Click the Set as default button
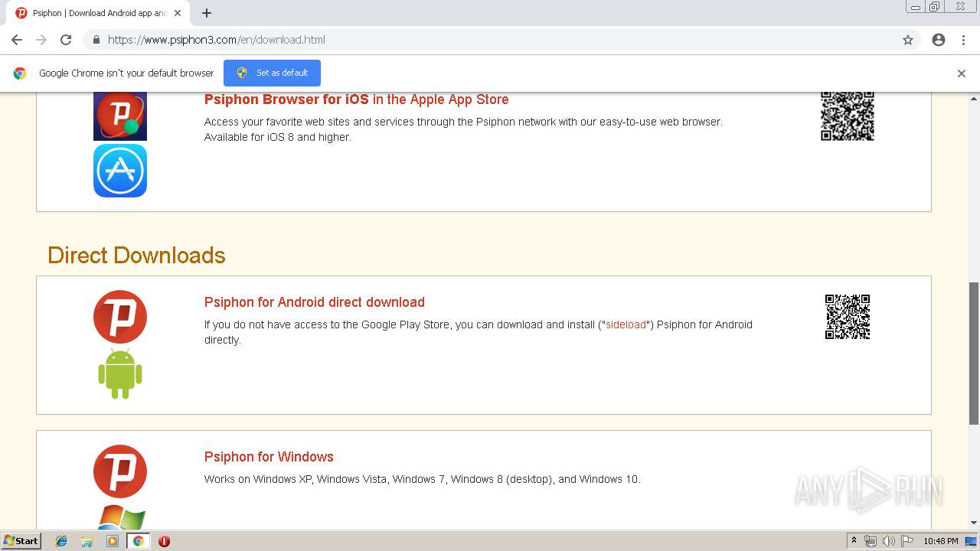The height and width of the screenshot is (551, 980). coord(272,73)
